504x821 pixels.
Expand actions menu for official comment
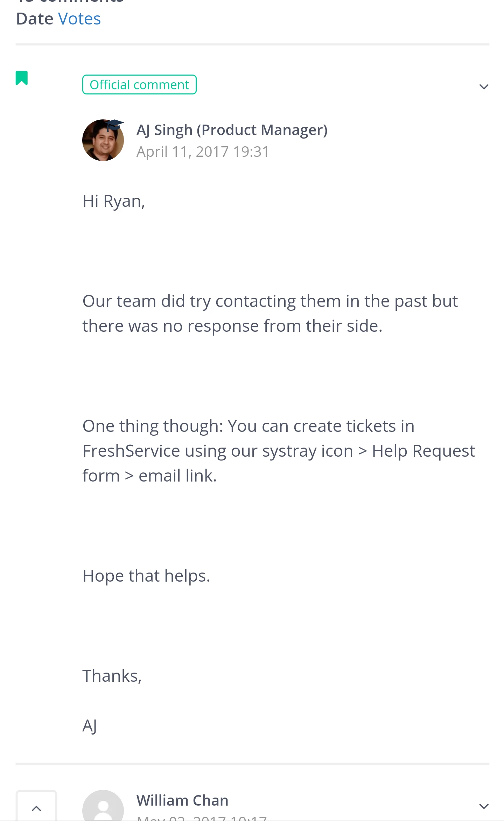tap(484, 86)
